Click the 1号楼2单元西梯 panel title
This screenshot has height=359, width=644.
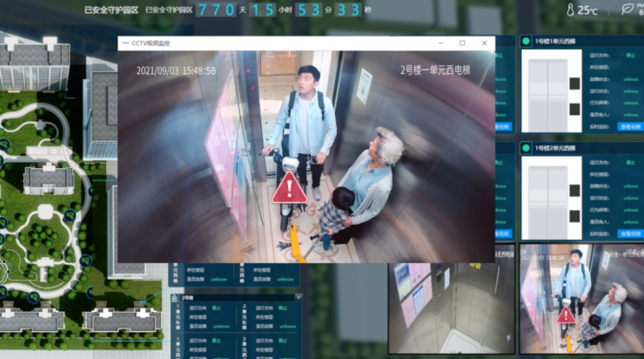[x=555, y=148]
